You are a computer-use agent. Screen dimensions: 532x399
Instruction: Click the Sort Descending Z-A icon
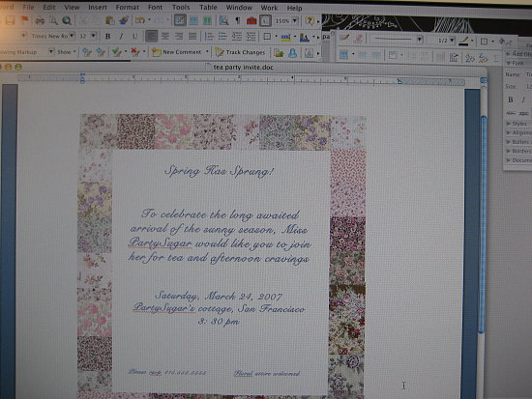tap(483, 58)
